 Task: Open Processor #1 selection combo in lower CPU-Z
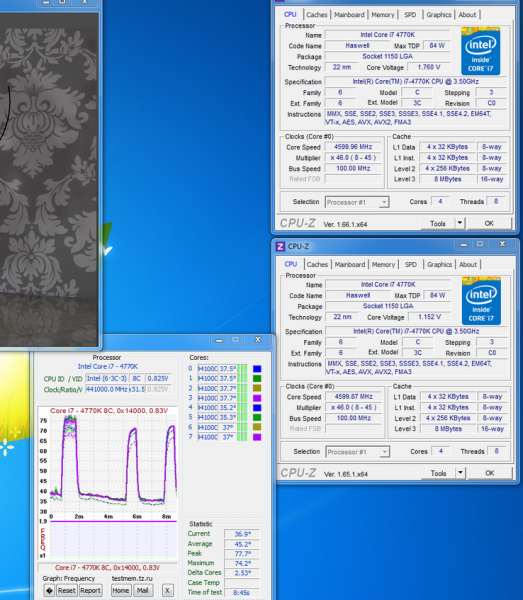[357, 452]
